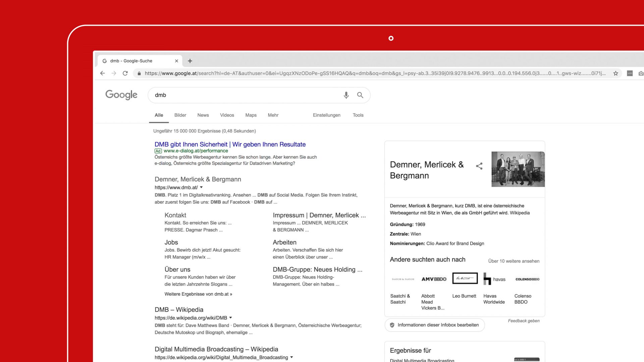Click Informationen dieser Infobox bearbeiten button
Viewport: 644px width, 362px height.
(x=435, y=325)
